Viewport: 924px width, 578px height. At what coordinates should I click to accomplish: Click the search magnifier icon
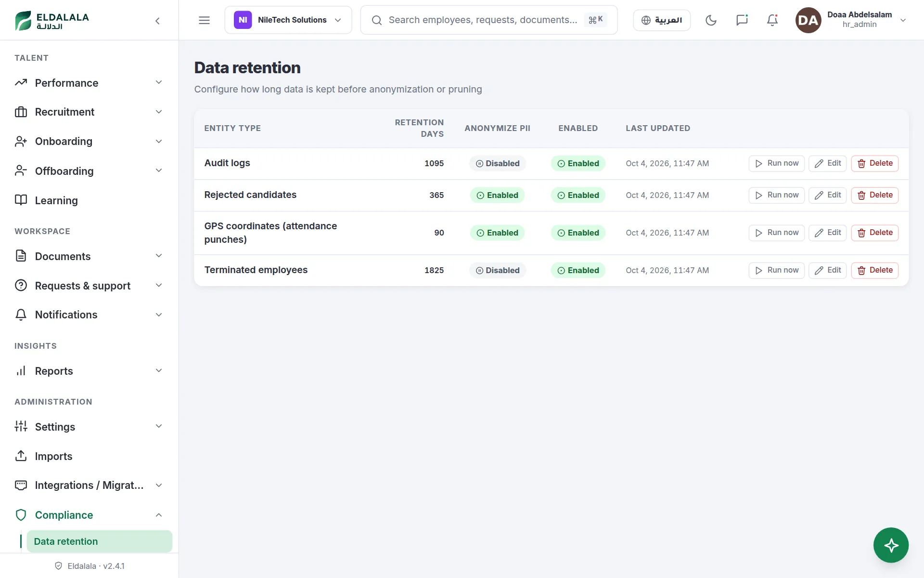377,20
